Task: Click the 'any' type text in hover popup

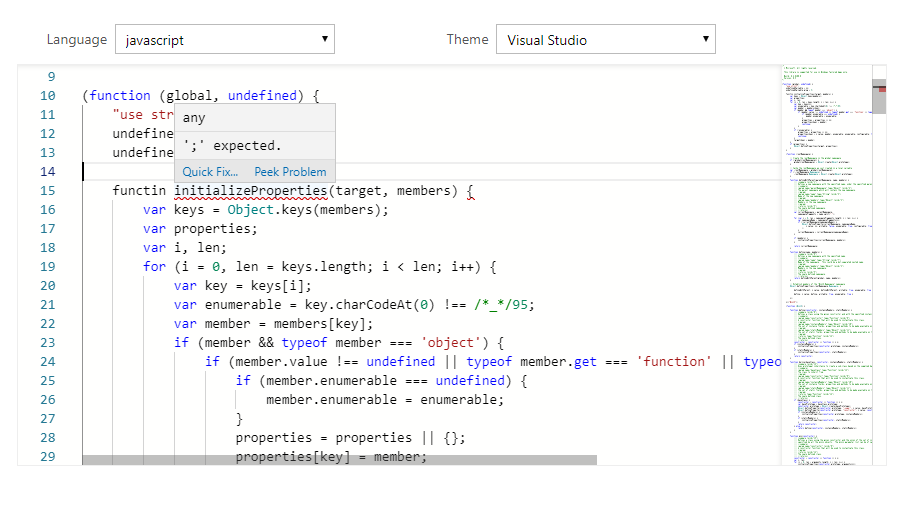Action: pos(194,118)
